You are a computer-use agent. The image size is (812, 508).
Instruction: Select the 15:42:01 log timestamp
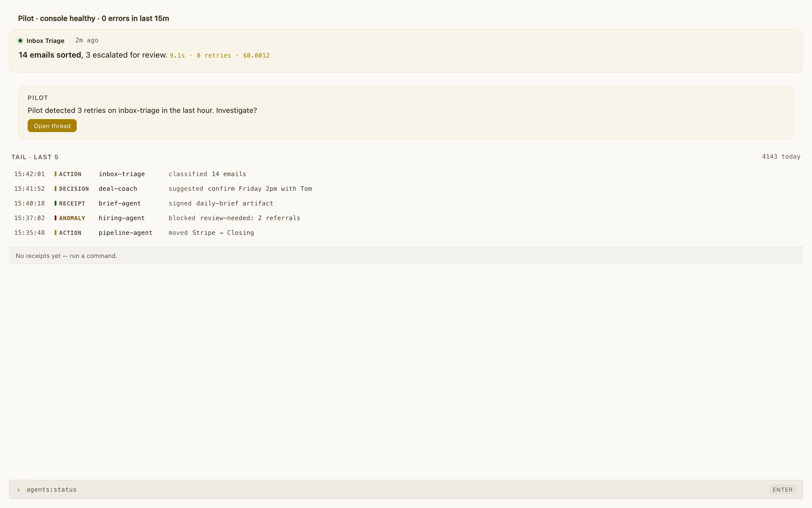tap(30, 174)
